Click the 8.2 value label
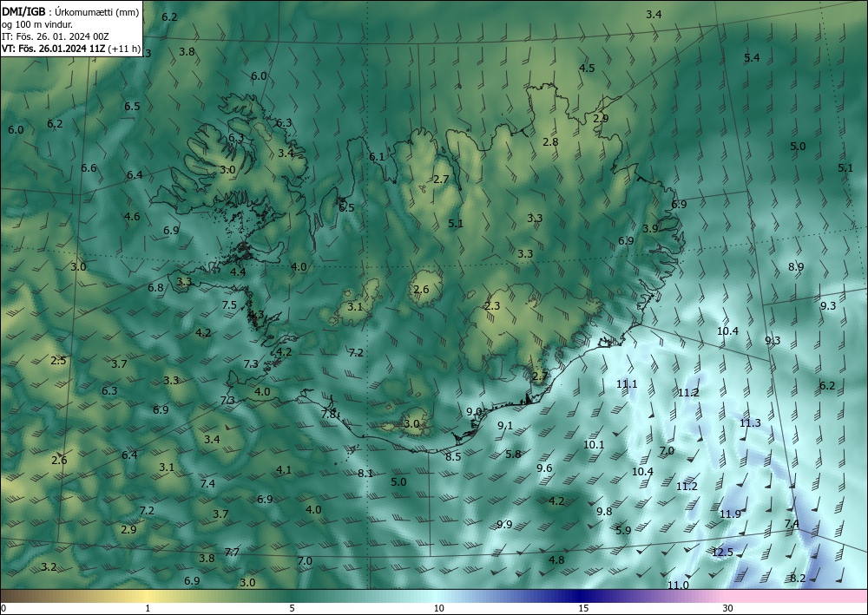The width and height of the screenshot is (868, 615). (798, 578)
